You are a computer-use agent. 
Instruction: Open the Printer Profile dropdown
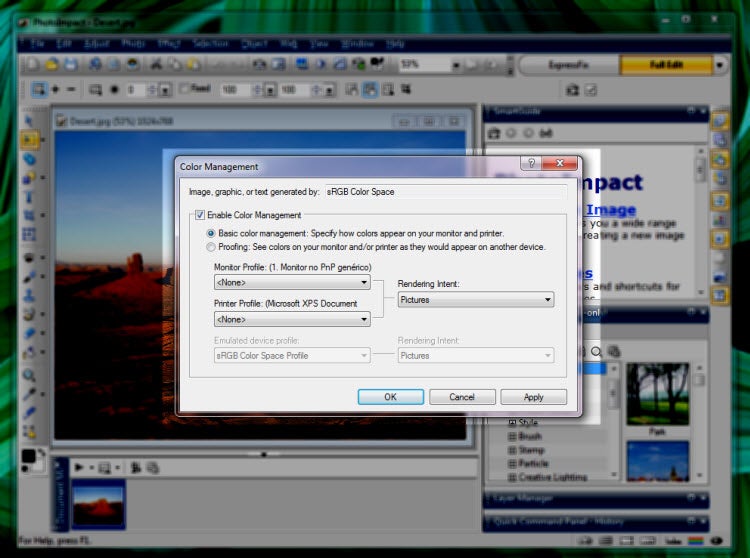[292, 319]
